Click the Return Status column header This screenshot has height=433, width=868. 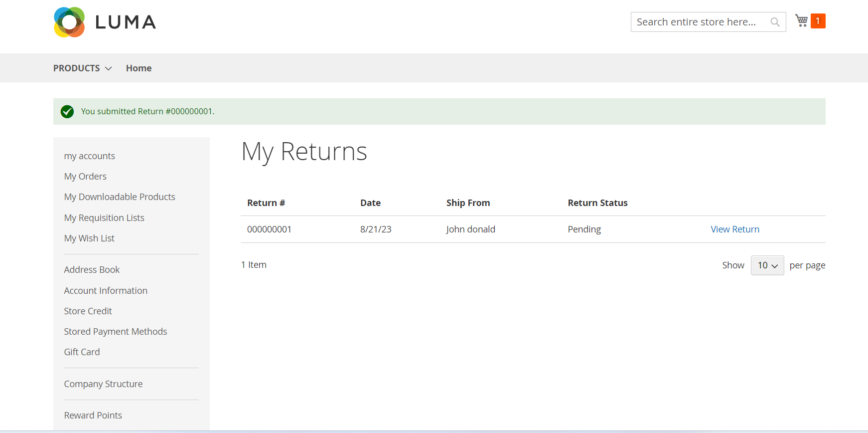pos(597,203)
